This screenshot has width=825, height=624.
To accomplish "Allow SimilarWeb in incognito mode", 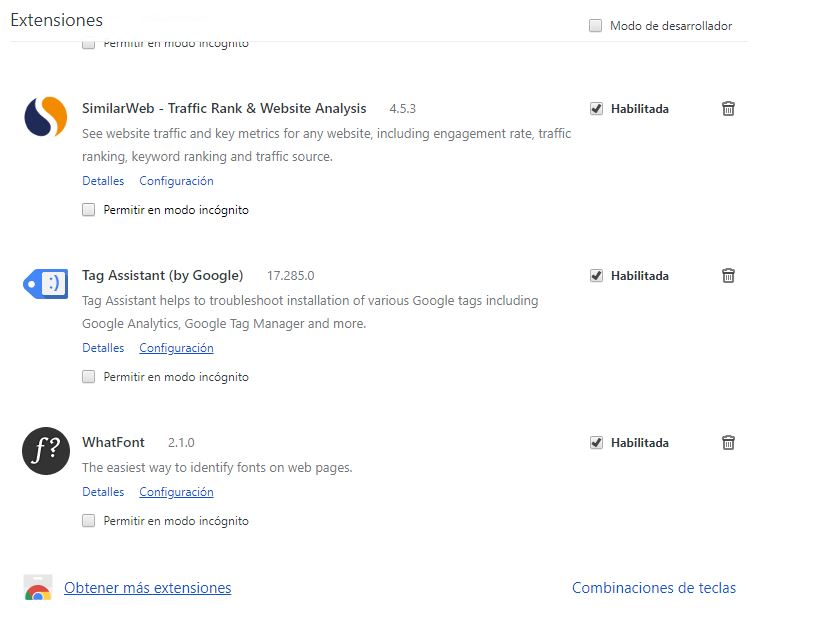I will (88, 210).
